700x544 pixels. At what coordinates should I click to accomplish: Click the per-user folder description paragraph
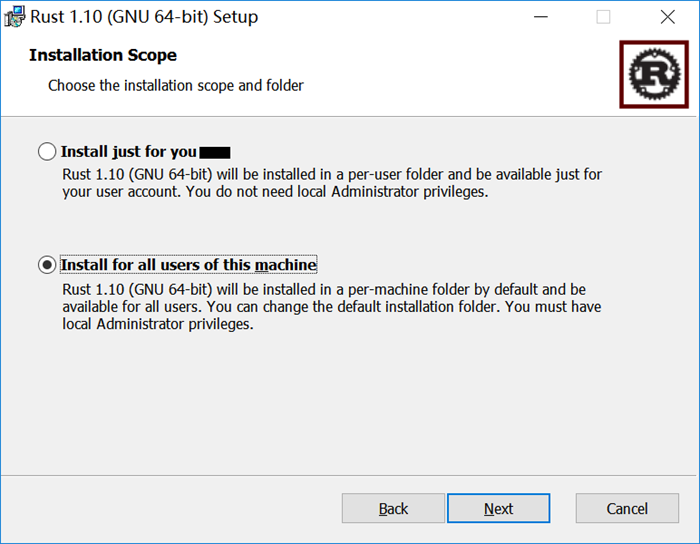click(x=330, y=183)
